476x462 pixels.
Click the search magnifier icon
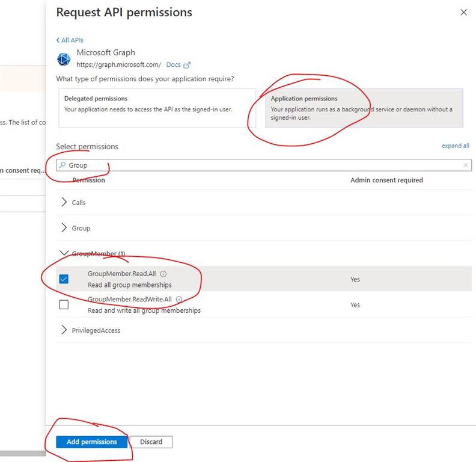point(63,165)
